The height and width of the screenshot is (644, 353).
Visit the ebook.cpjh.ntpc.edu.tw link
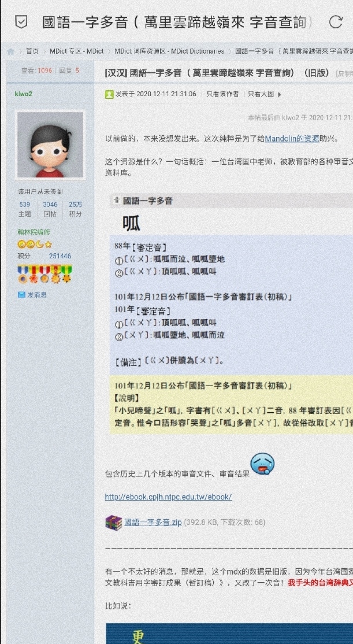(x=168, y=497)
